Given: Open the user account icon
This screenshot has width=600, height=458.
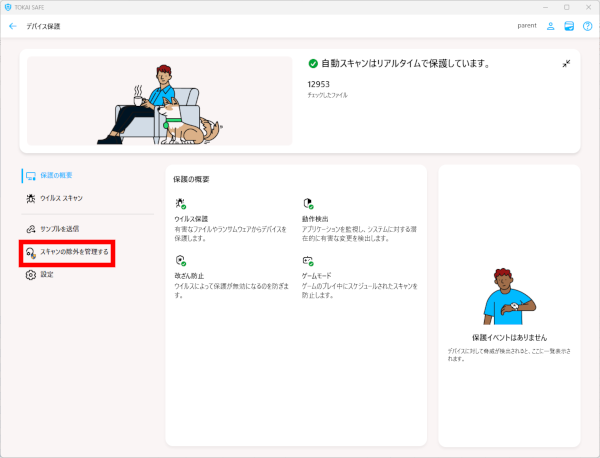Looking at the screenshot, I should (x=550, y=26).
